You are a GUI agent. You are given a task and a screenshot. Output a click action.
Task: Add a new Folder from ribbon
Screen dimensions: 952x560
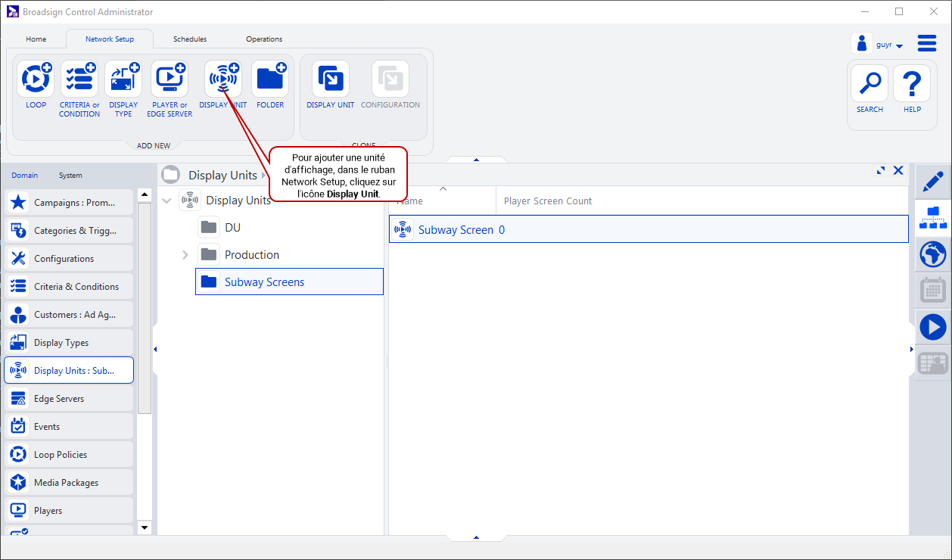click(270, 79)
